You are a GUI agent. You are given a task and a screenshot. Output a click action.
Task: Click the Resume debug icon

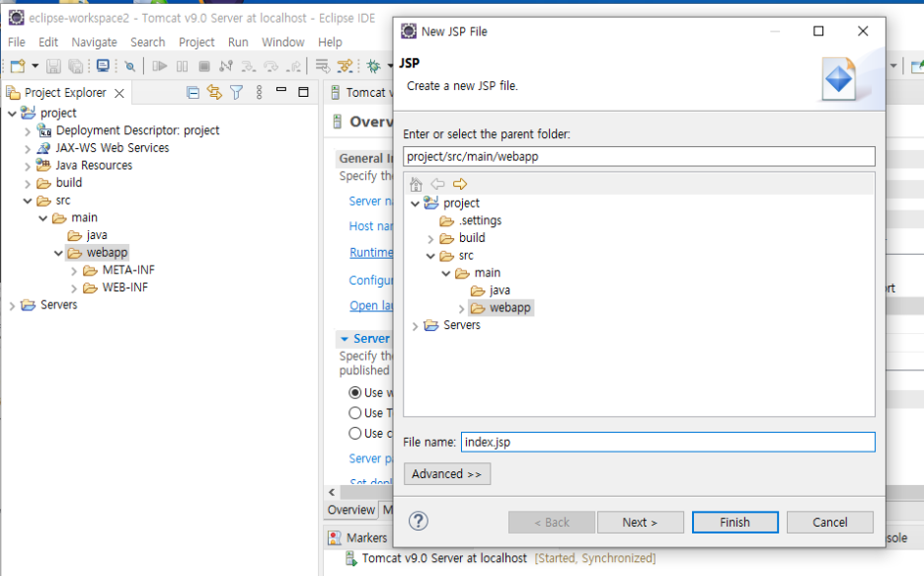[160, 66]
